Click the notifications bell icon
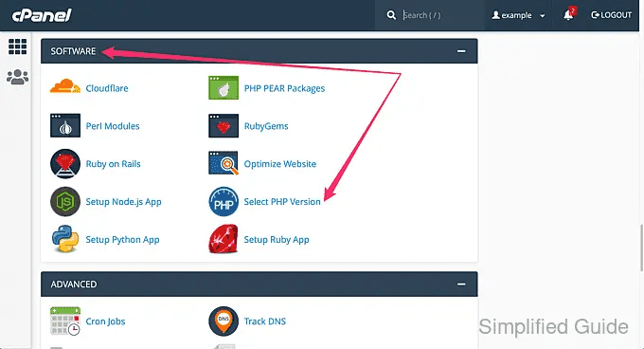 [568, 15]
